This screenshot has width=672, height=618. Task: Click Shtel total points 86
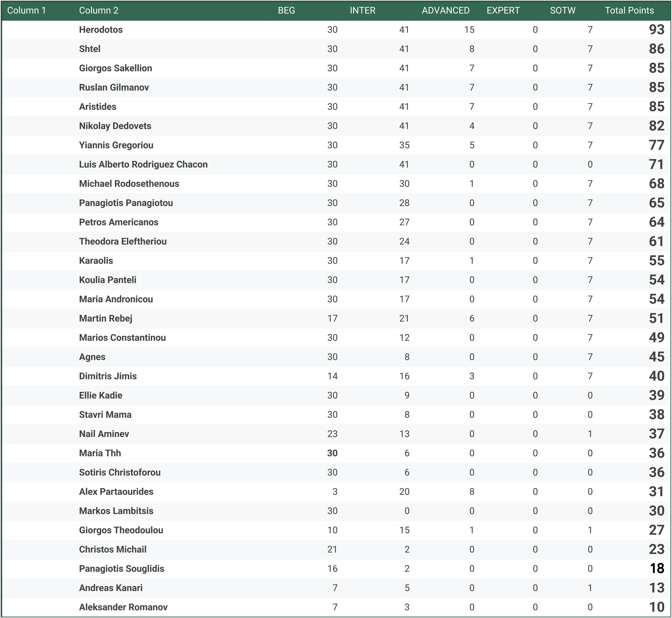656,49
